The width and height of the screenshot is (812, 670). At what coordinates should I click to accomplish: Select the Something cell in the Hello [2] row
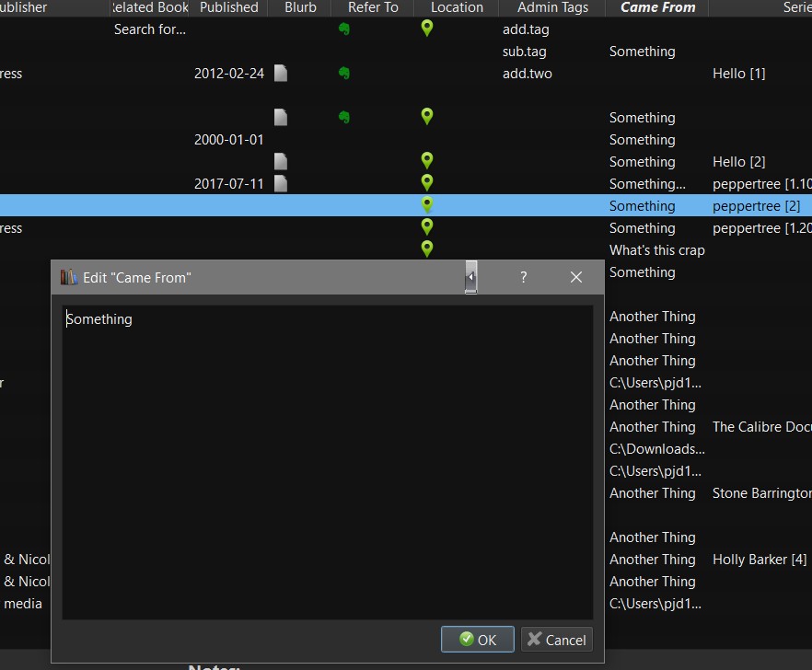pos(643,162)
